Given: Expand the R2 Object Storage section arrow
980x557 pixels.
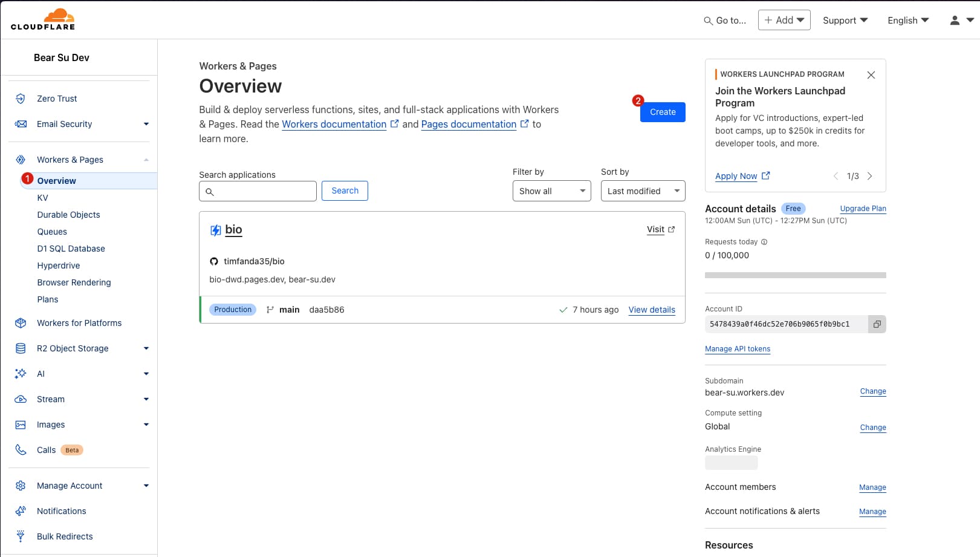Looking at the screenshot, I should coord(146,348).
